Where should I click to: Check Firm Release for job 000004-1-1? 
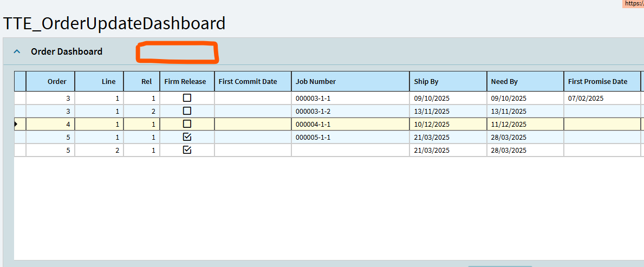[x=187, y=124]
